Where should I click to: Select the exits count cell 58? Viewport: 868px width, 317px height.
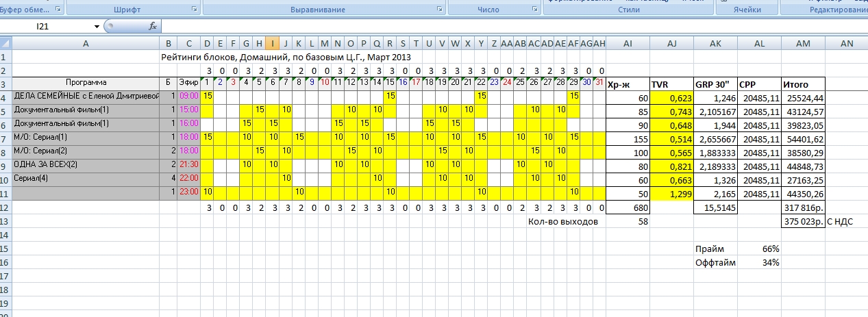(x=628, y=221)
